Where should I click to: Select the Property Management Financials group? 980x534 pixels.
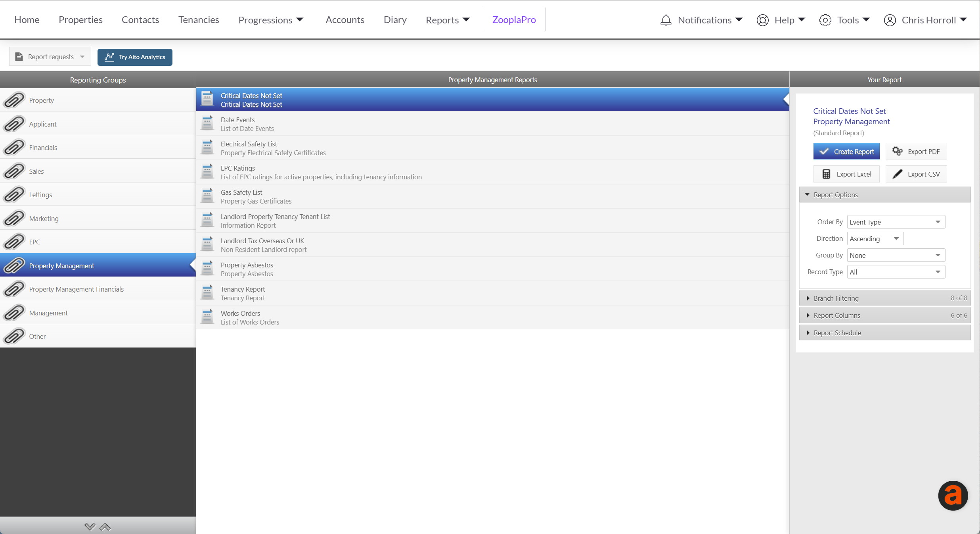[98, 289]
